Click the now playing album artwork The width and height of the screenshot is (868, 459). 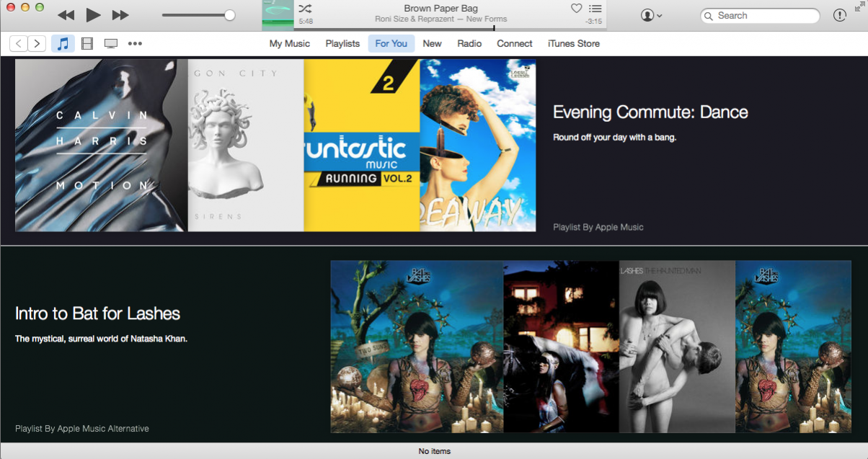click(278, 15)
